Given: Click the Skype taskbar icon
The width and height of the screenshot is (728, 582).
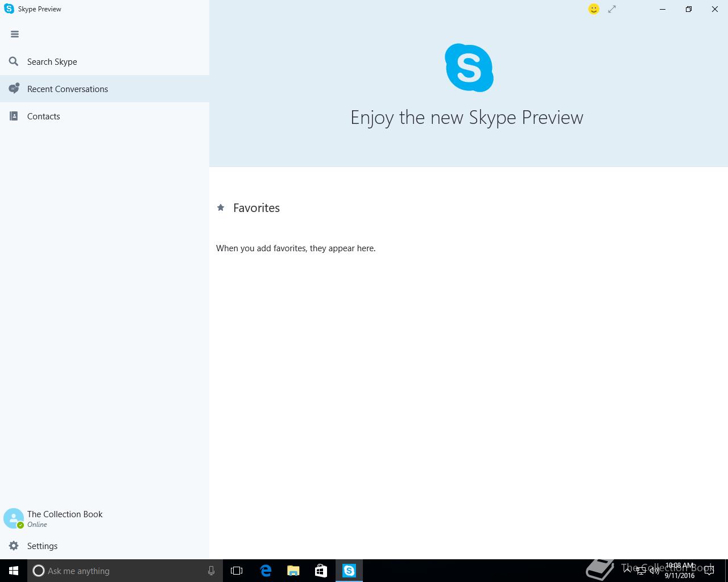Looking at the screenshot, I should click(x=349, y=571).
